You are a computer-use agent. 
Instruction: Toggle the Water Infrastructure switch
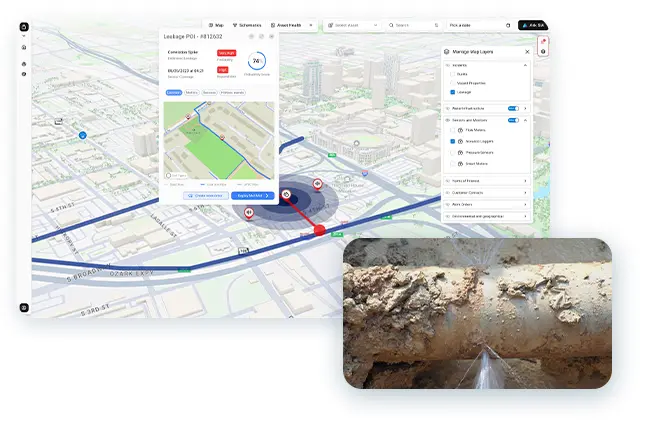[513, 108]
